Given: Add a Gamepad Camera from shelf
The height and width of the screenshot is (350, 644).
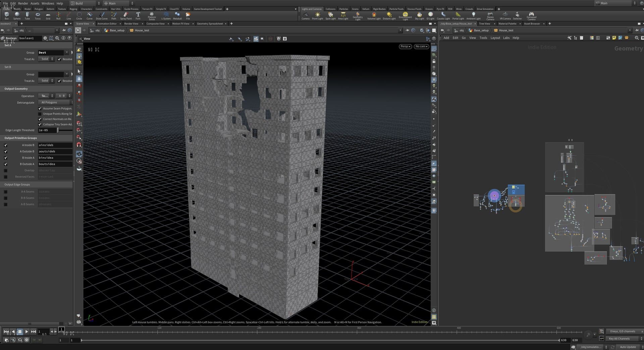Looking at the screenshot, I should click(x=531, y=16).
